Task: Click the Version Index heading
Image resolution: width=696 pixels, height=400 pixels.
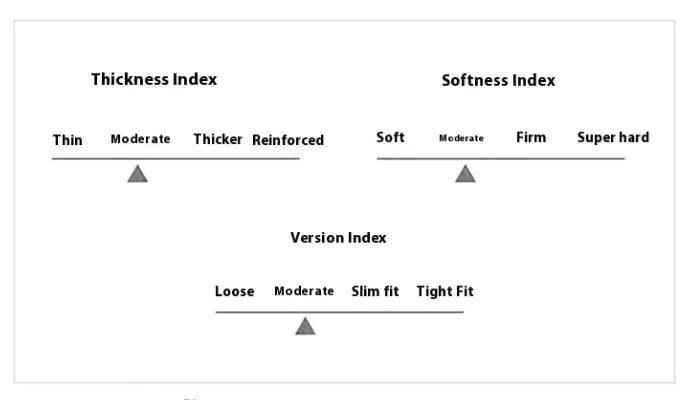Action: pyautogui.click(x=338, y=238)
